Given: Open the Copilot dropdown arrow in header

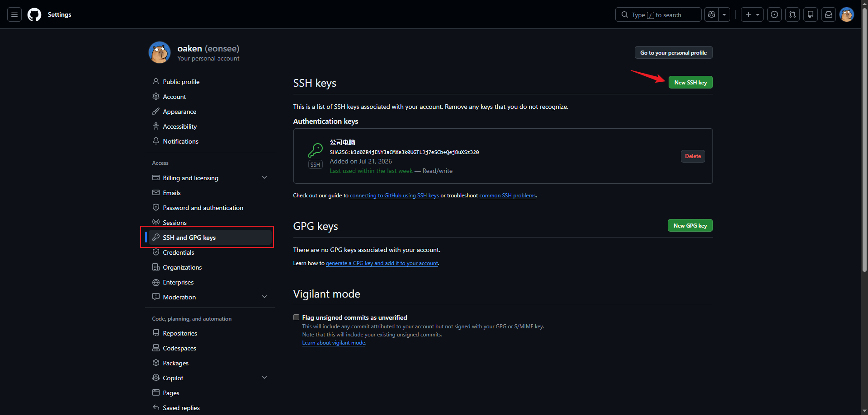Looking at the screenshot, I should (x=724, y=14).
